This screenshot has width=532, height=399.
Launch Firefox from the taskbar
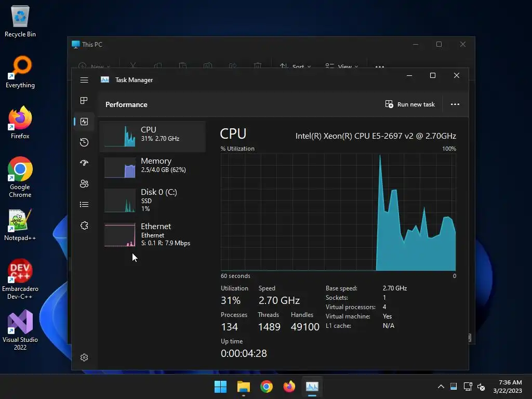289,387
